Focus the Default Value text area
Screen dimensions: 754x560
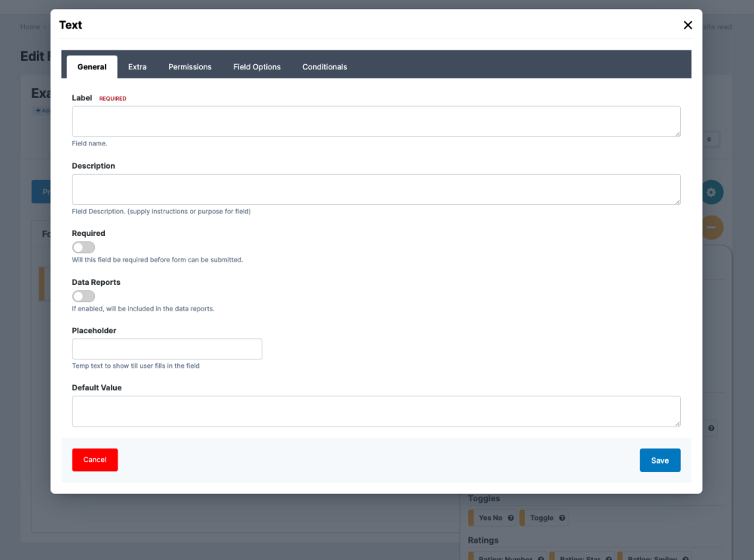(376, 412)
